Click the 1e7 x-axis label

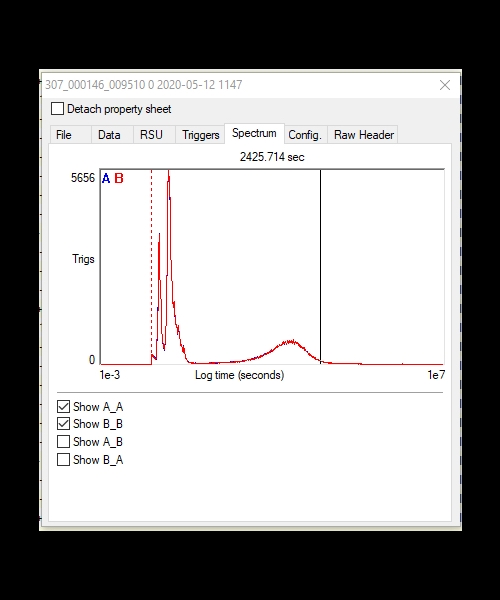(436, 375)
